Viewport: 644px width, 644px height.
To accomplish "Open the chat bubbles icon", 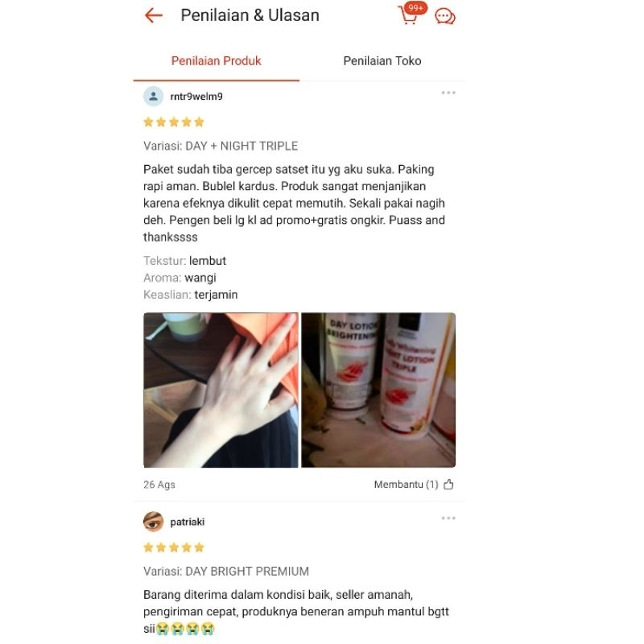I will [x=445, y=17].
